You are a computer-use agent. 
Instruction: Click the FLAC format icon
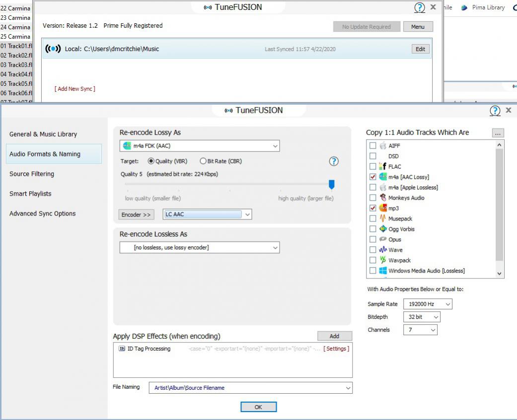[383, 167]
